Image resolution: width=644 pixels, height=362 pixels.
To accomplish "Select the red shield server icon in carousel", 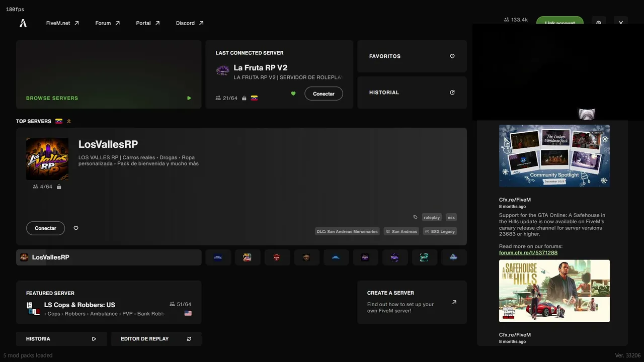I will (277, 257).
